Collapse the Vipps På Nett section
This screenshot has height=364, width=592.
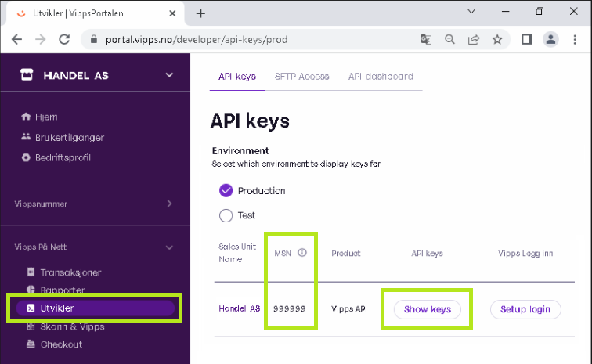point(169,247)
